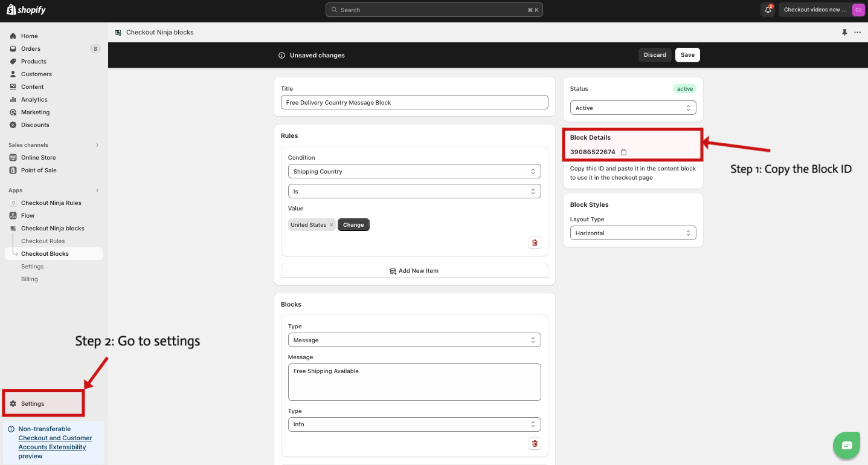Open the Billing submenu item
Screen dimensions: 868x465
click(x=30, y=279)
